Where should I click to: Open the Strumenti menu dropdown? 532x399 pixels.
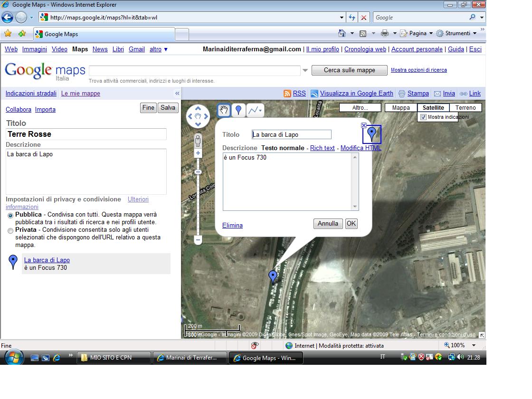point(456,33)
